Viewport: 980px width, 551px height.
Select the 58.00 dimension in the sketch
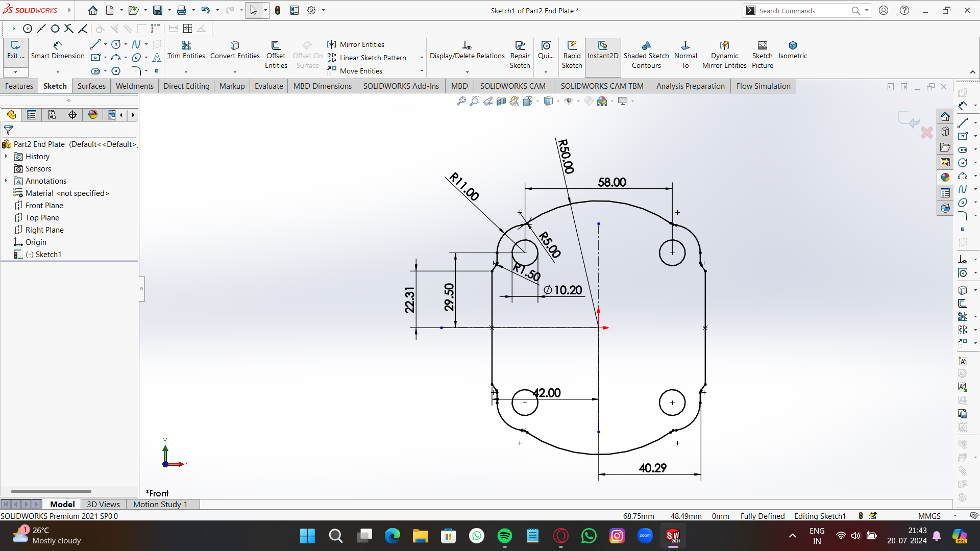coord(611,182)
